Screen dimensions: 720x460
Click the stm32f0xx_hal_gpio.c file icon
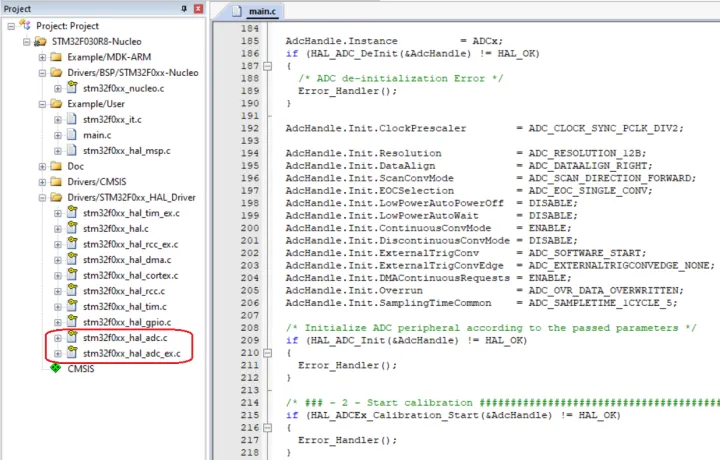coord(72,321)
